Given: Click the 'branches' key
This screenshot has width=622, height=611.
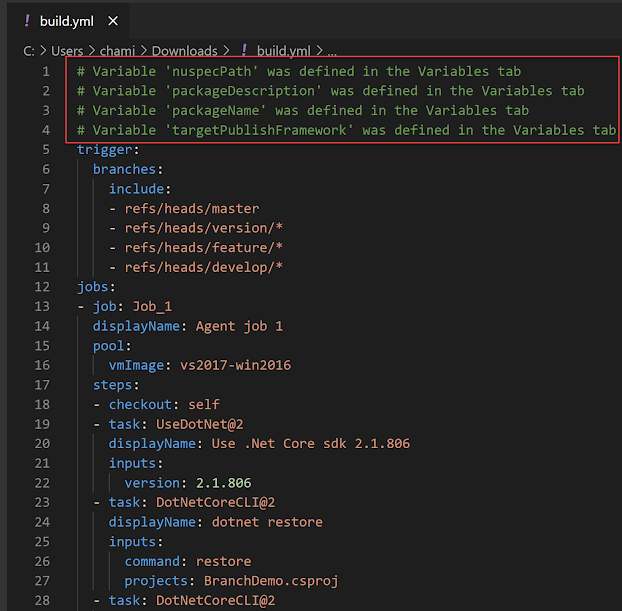Looking at the screenshot, I should (124, 169).
